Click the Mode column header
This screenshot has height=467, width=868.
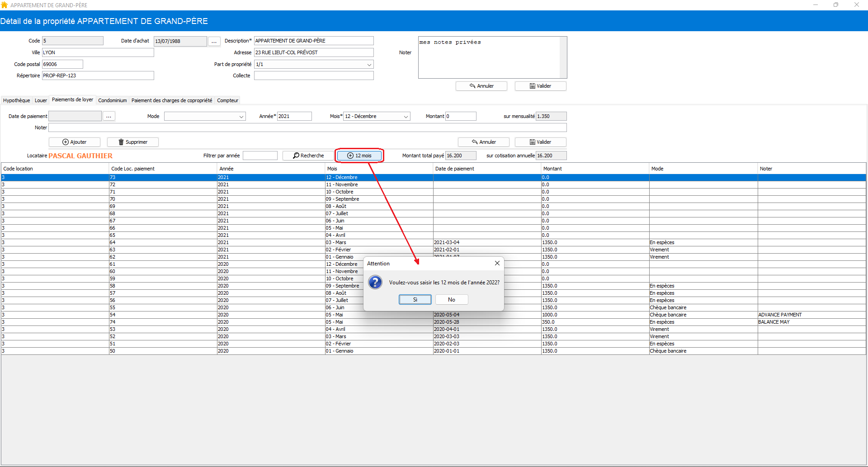point(703,169)
